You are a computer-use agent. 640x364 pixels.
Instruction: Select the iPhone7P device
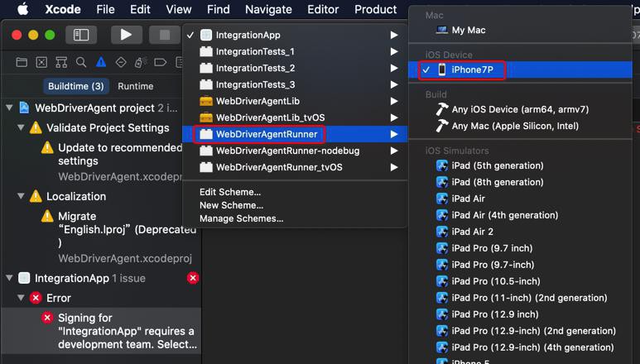click(521, 69)
